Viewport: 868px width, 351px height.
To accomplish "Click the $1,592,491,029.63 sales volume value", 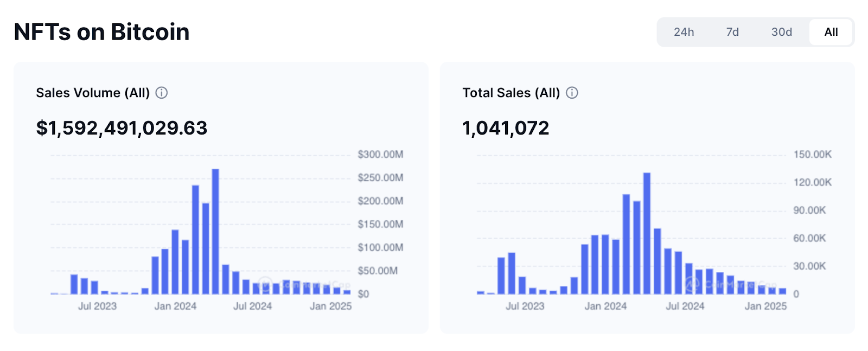I will click(x=122, y=128).
